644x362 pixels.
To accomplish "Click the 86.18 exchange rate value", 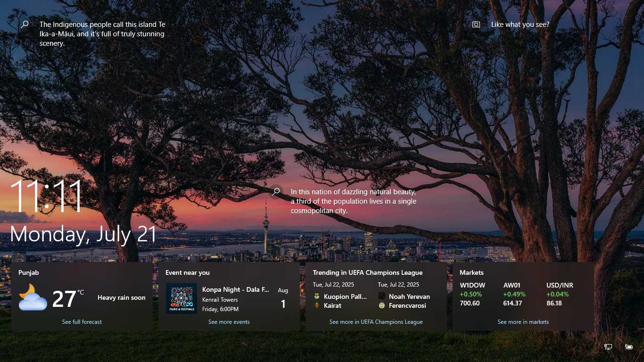I will coord(554,303).
